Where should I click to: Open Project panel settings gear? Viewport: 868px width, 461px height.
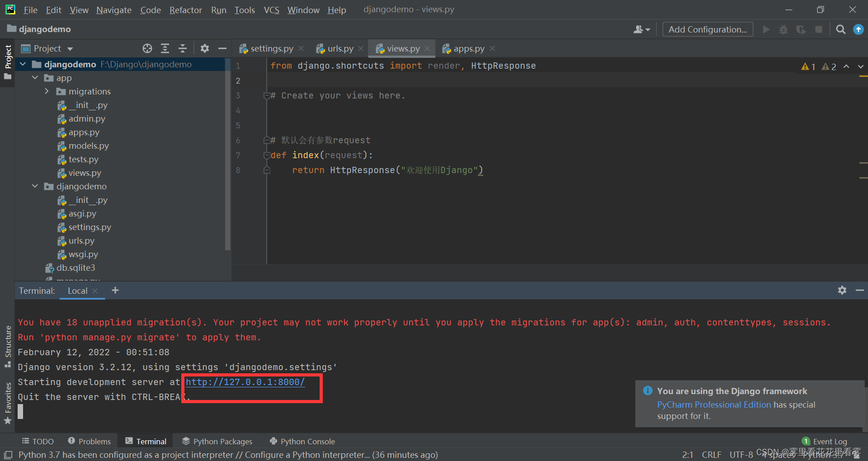coord(205,48)
